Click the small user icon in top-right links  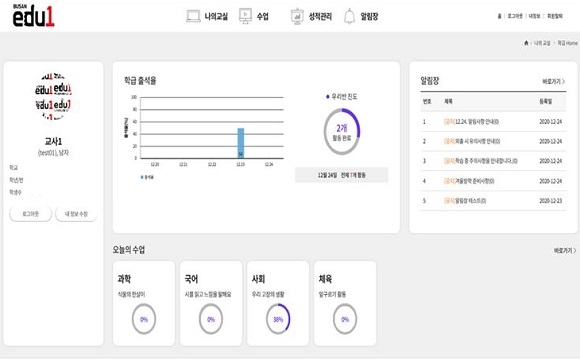tap(499, 16)
